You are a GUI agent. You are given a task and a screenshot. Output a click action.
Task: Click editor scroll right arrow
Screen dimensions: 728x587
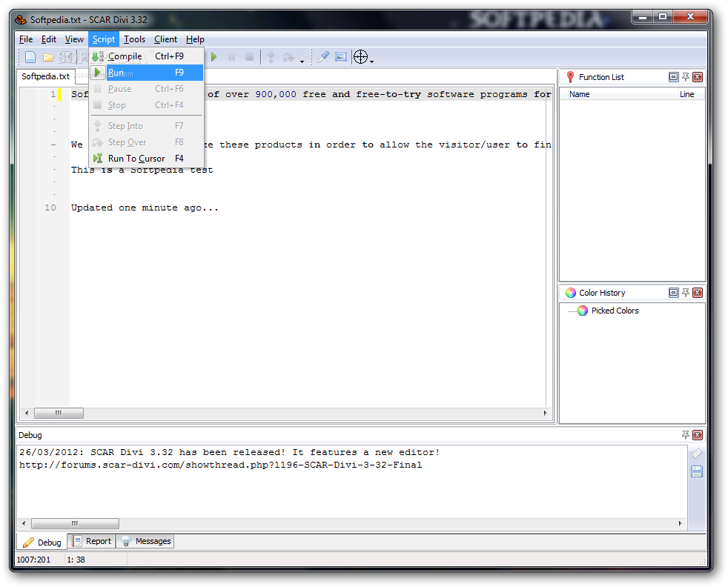(545, 413)
